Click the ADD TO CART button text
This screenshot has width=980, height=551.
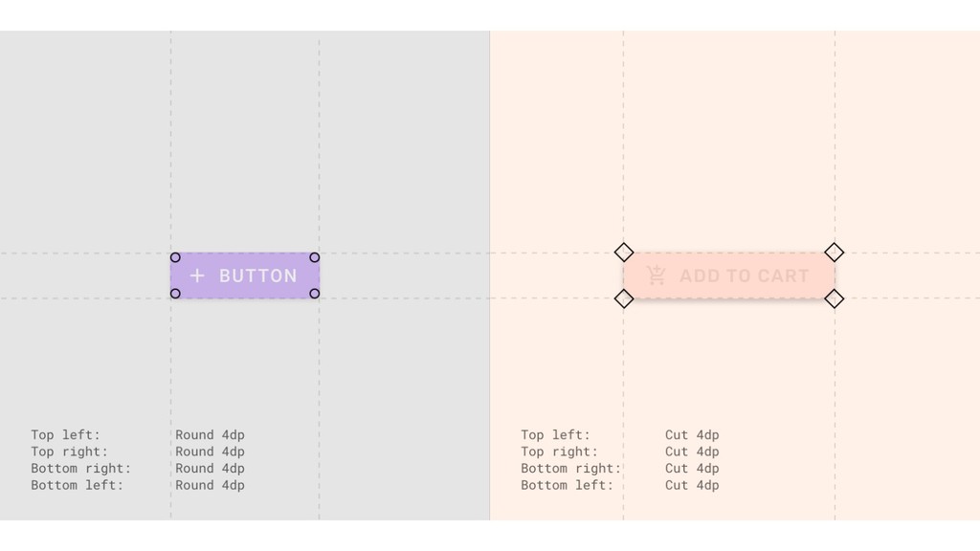point(745,275)
